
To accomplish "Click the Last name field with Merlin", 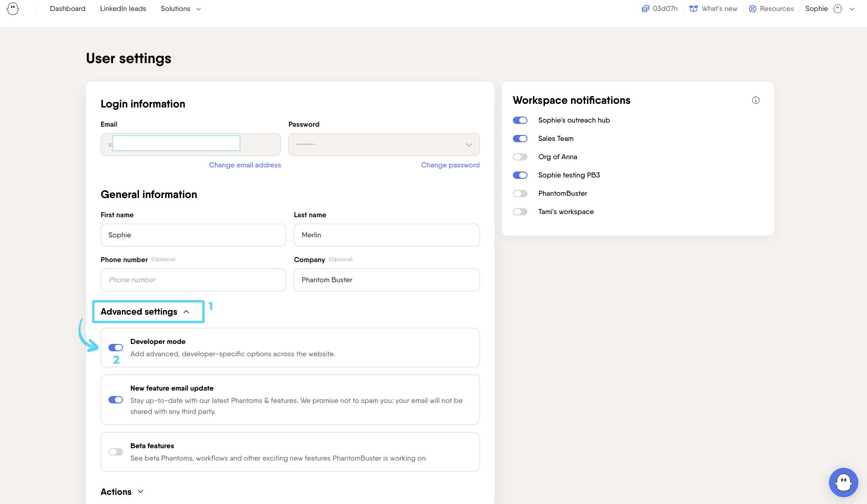I will (x=387, y=235).
